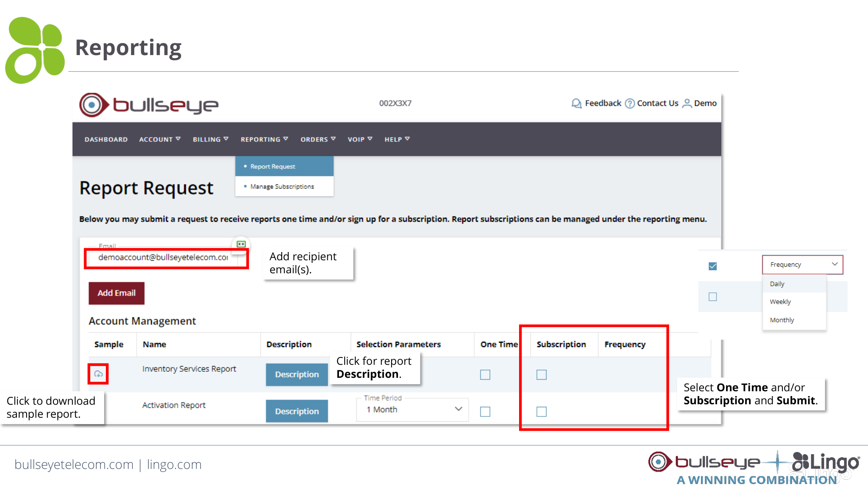Click the Name column header
Image resolution: width=868 pixels, height=488 pixels.
pyautogui.click(x=155, y=344)
